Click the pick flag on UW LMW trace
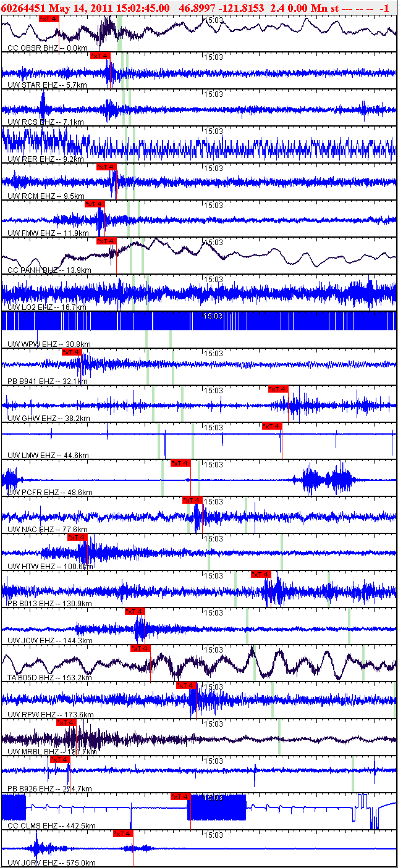 pyautogui.click(x=272, y=426)
